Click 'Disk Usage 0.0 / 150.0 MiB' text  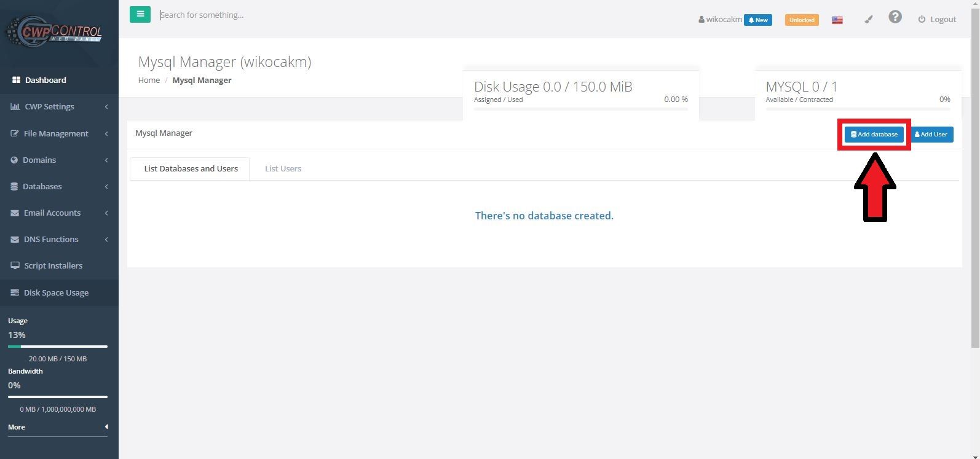coord(553,87)
